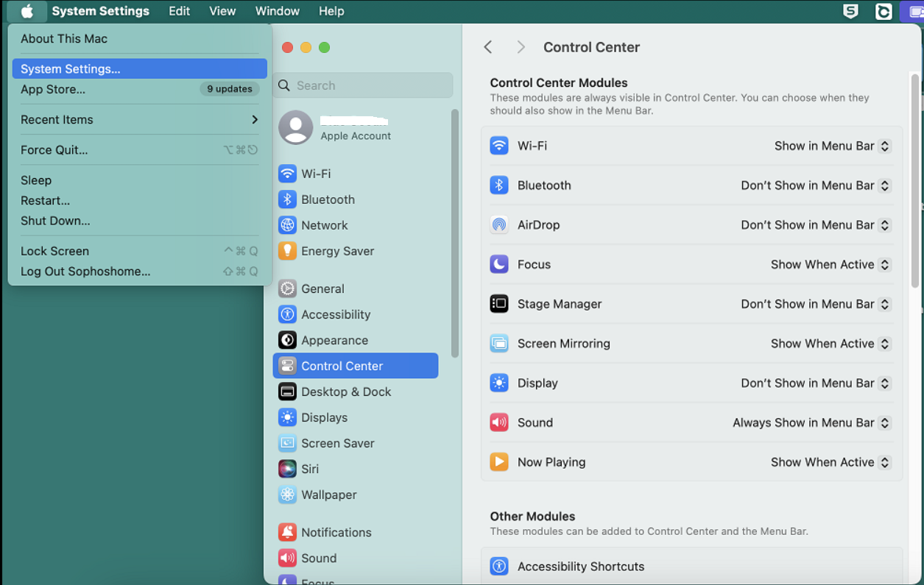Expand the Focus Show When Active dropdown
Viewport: 924px width, 585px height.
pos(830,264)
